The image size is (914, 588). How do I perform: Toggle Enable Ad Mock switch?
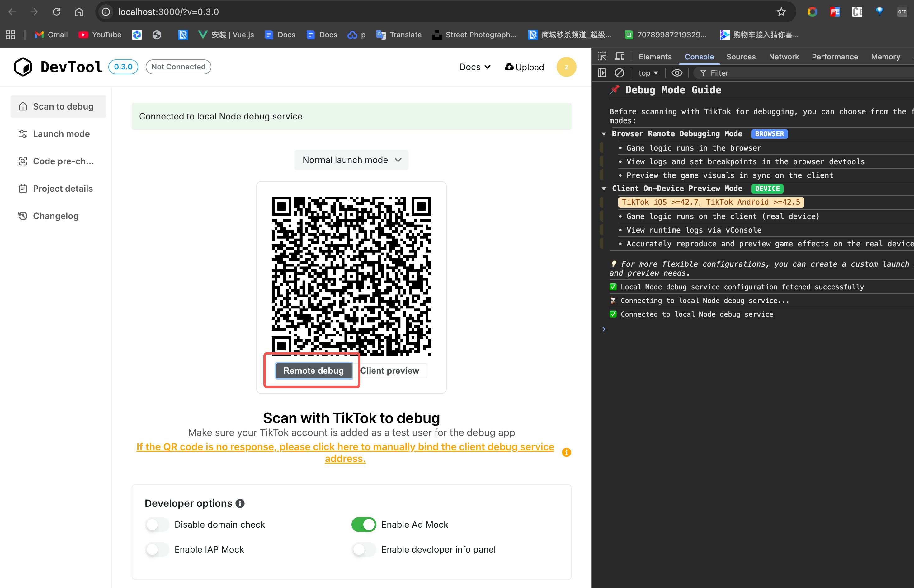pos(364,525)
